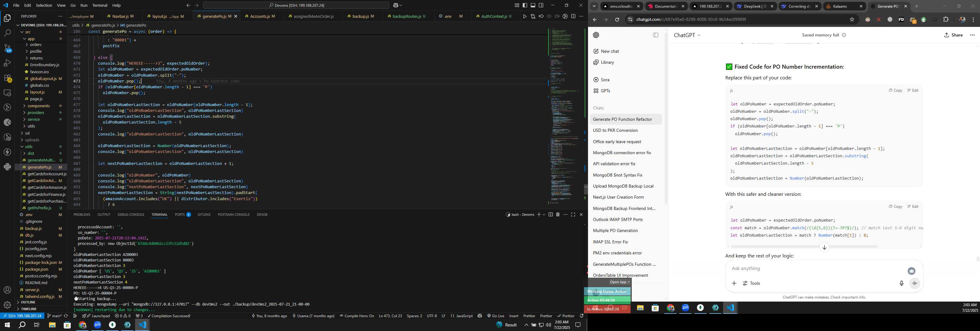The height and width of the screenshot is (331, 980).
Task: Open Run and Debug view in activity bar
Action: coord(7,63)
